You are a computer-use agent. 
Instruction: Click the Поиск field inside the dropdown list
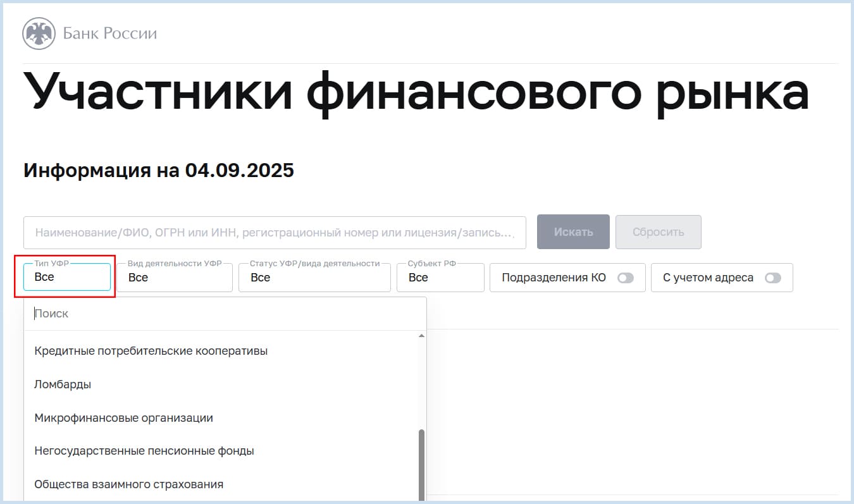tap(225, 314)
